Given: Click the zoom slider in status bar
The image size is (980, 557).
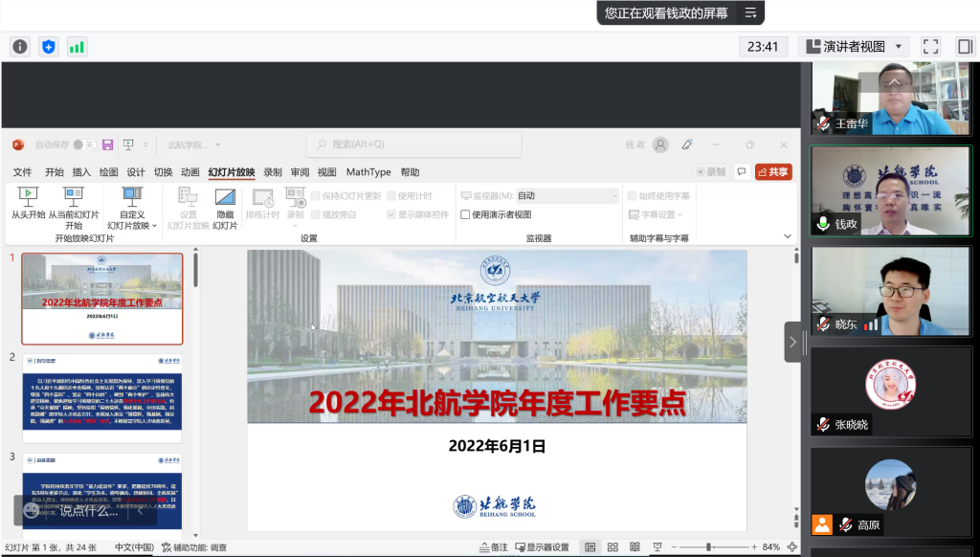Looking at the screenshot, I should (708, 546).
